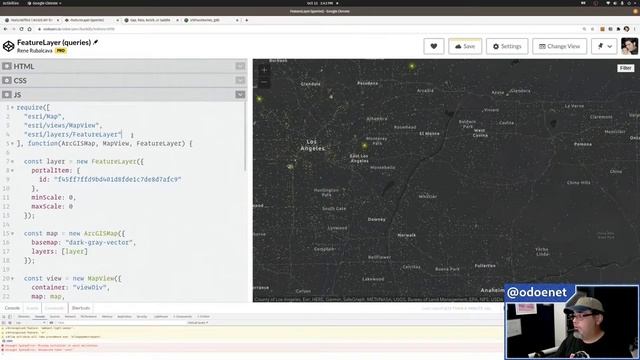Screen dimensions: 640x360
Task: Open the pin dropdown button
Action: (604, 46)
